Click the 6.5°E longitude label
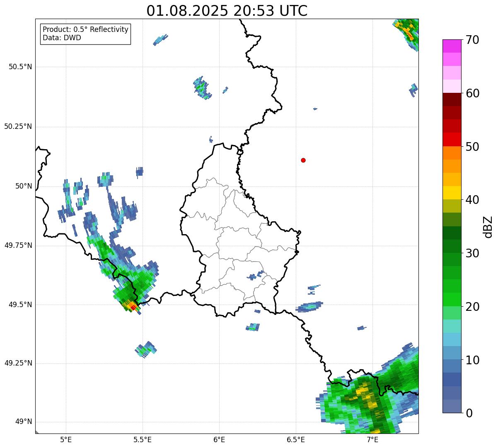498x448 pixels. tap(296, 440)
